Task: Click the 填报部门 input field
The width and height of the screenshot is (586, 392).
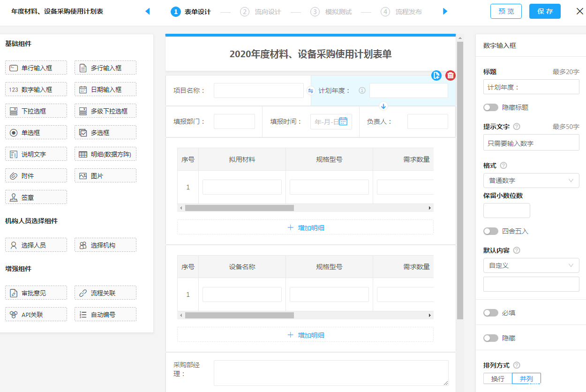Action: coord(234,121)
